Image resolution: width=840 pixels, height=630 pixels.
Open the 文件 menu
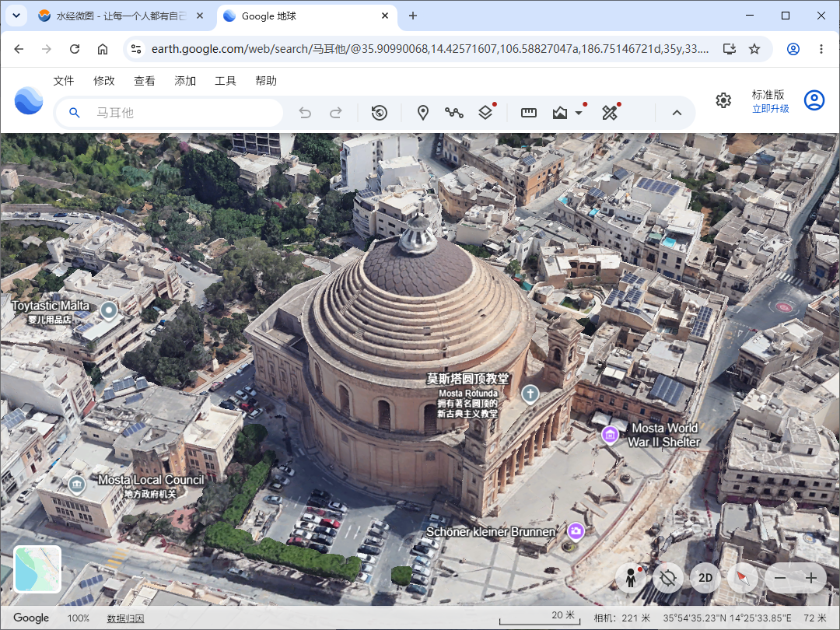click(63, 81)
